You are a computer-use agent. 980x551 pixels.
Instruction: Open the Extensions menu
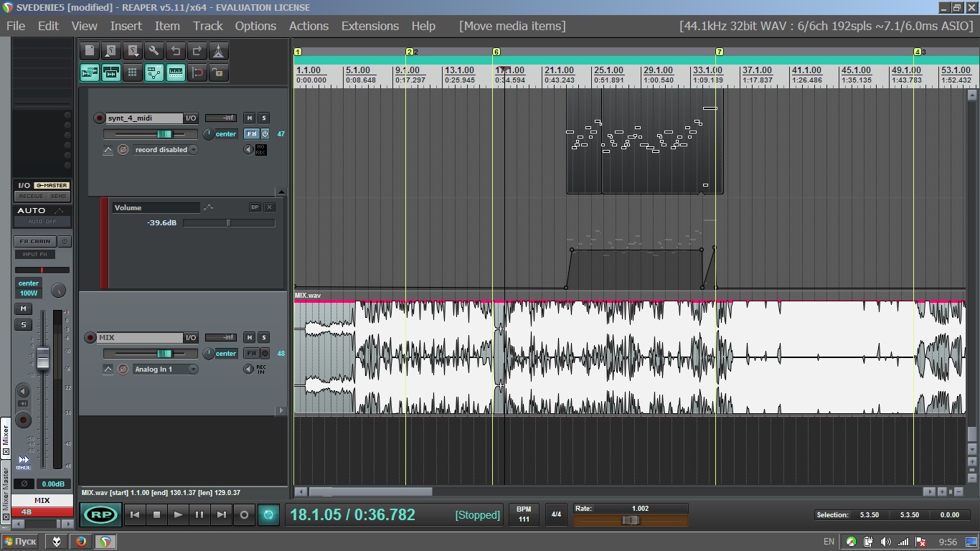click(x=369, y=26)
